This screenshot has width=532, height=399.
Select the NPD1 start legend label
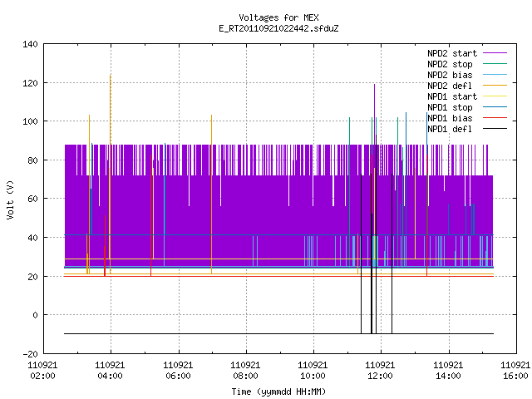(x=452, y=96)
